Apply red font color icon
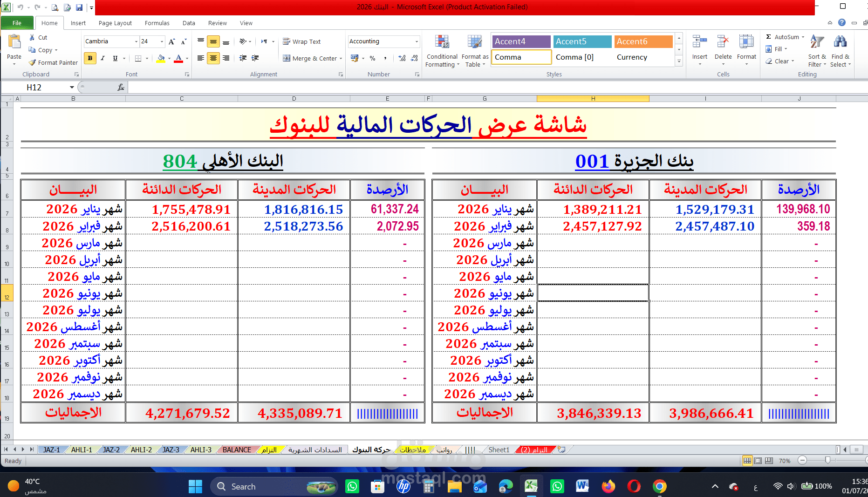 [x=178, y=58]
